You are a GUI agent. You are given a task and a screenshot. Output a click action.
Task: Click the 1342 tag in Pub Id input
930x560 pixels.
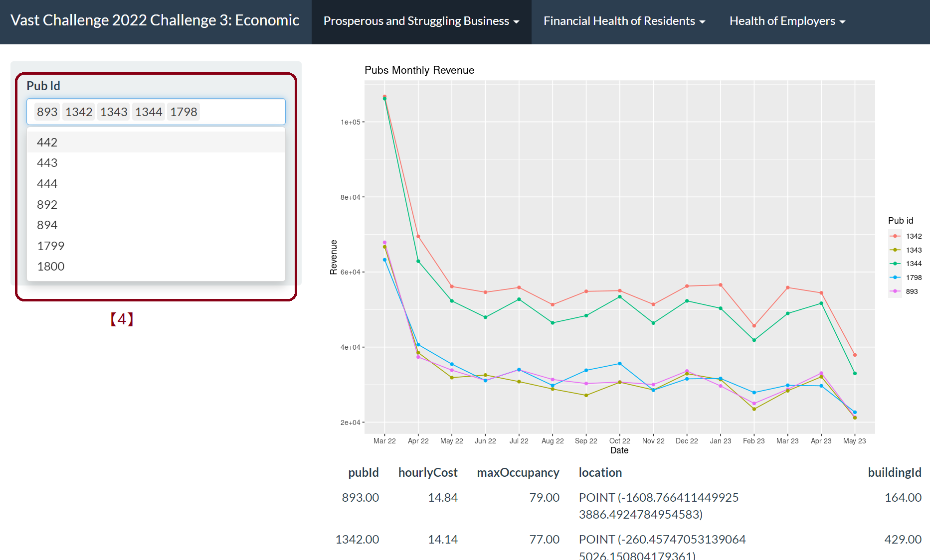pyautogui.click(x=79, y=112)
